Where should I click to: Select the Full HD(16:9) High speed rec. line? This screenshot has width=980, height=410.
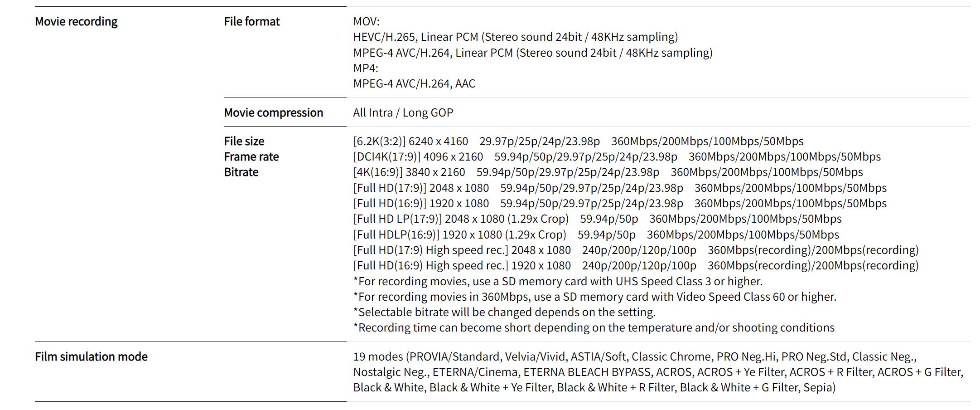[x=636, y=265]
